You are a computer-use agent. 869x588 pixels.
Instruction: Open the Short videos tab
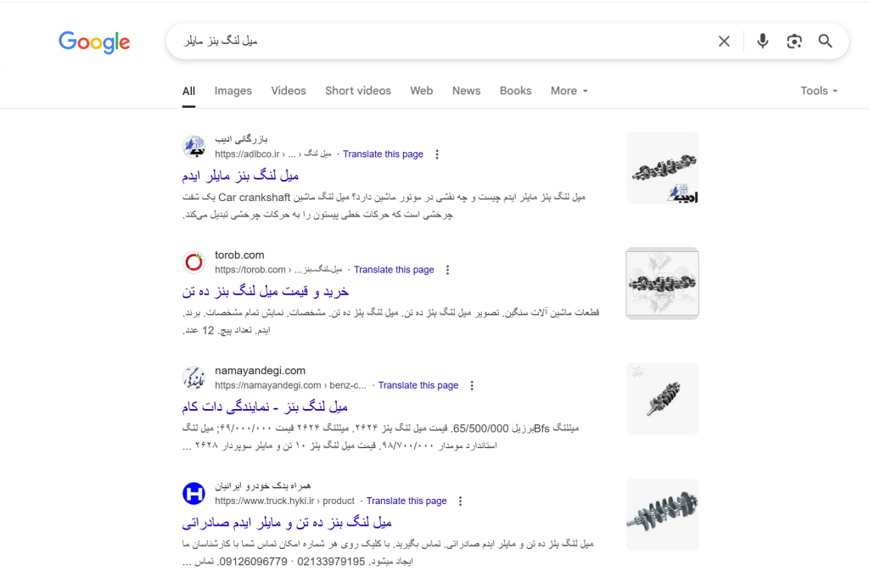(358, 91)
